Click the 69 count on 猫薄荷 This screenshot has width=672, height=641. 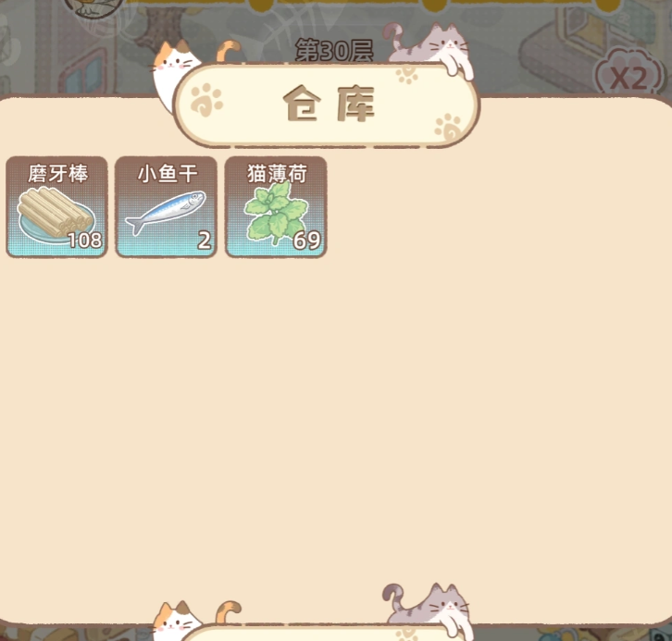tap(307, 240)
